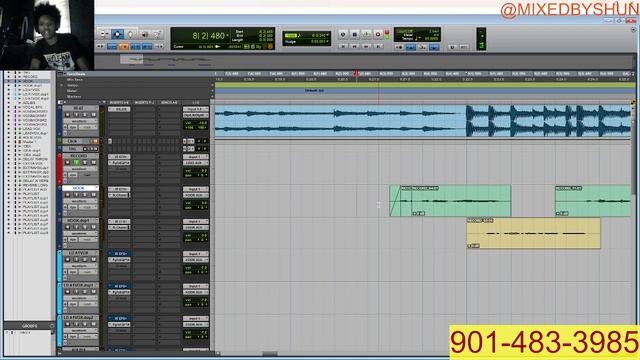
Task: Toggle Wait for Note button
Action: point(399,48)
